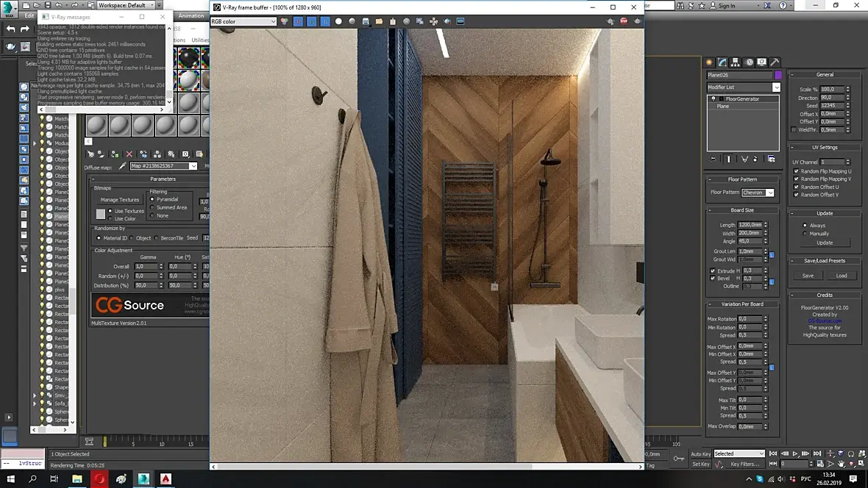Start render with rightmost teapot icon
Image resolution: width=868 pixels, height=488 pixels.
tap(638, 21)
